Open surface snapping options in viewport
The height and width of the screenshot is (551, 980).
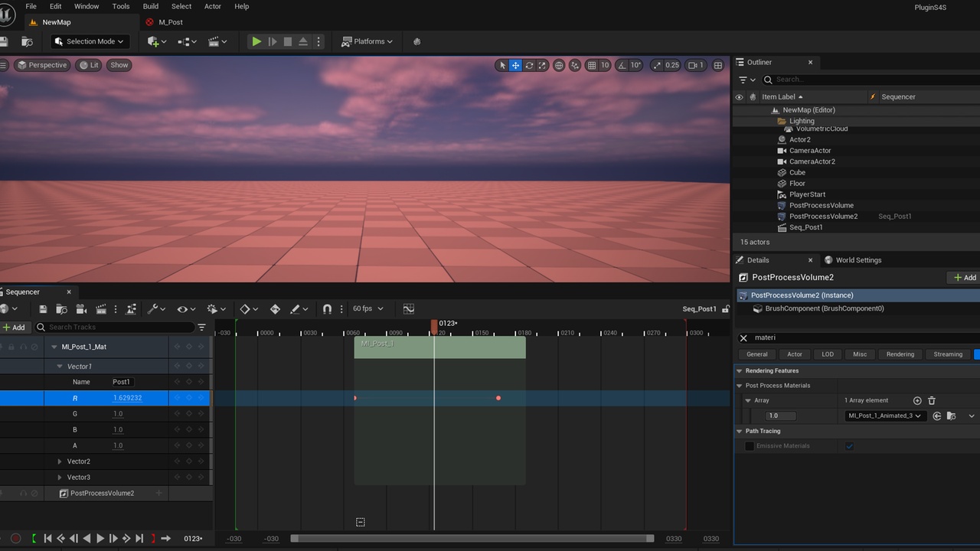pos(575,65)
